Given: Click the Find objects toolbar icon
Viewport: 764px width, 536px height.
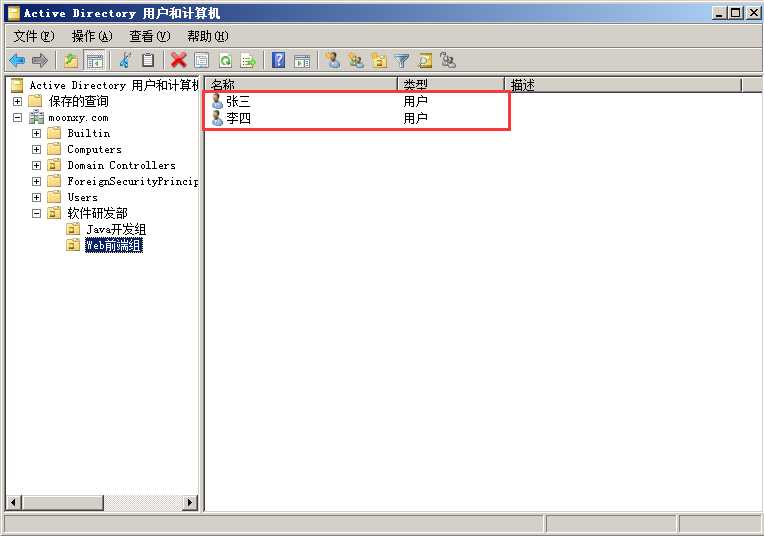Looking at the screenshot, I should [x=425, y=60].
